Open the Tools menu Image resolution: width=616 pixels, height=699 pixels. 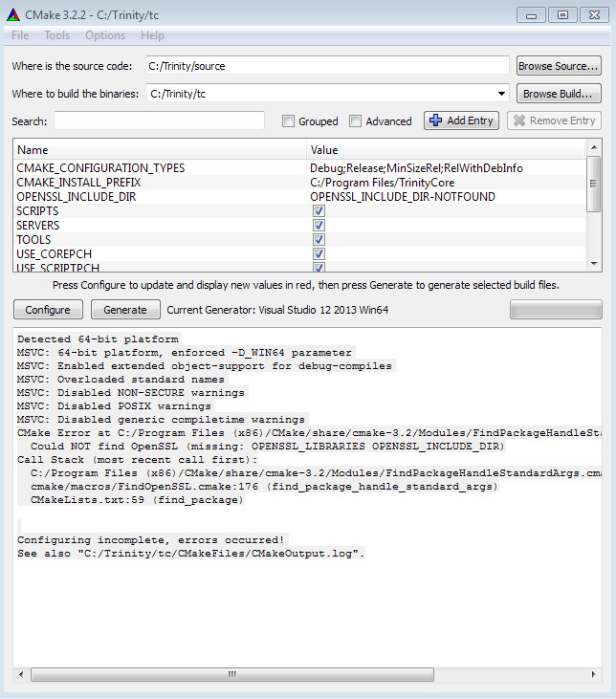click(x=57, y=35)
